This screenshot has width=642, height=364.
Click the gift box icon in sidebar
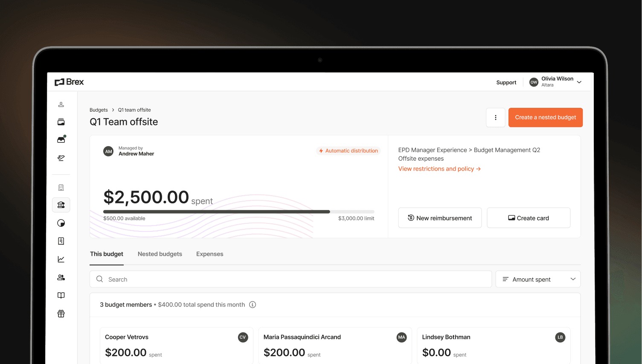61,314
